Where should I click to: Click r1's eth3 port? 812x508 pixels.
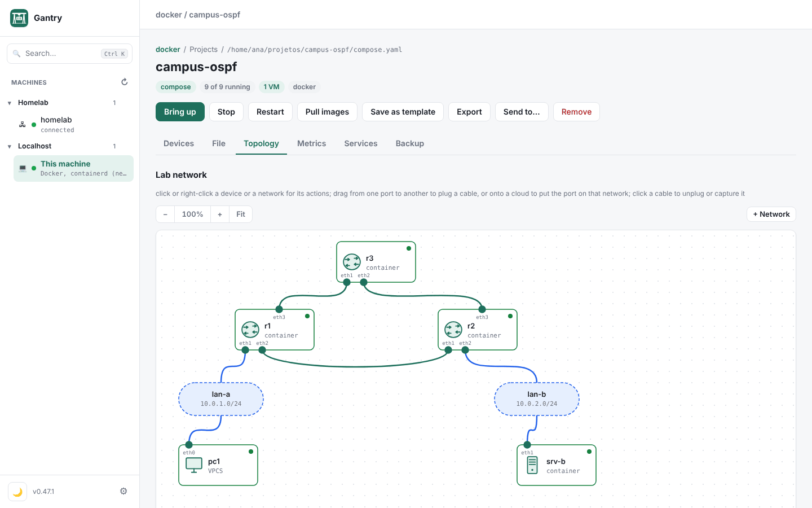point(279,309)
